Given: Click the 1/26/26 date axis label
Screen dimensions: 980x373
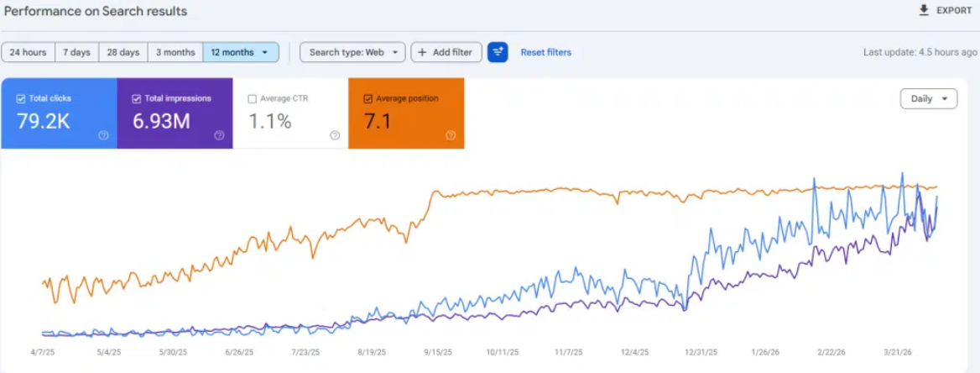Looking at the screenshot, I should 766,353.
